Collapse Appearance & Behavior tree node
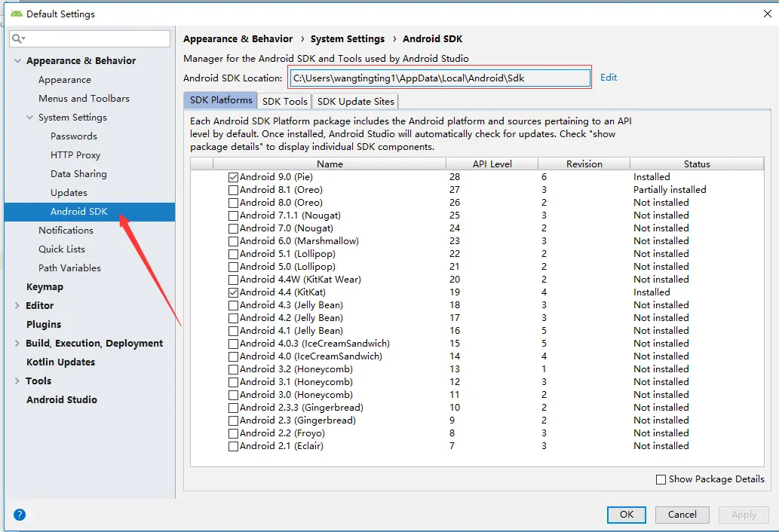This screenshot has height=532, width=779. click(x=17, y=60)
